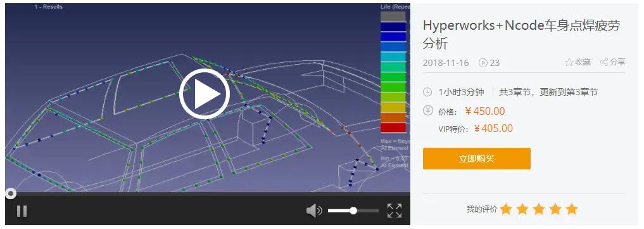Click the orange 立即购买 buy button
Viewport: 644px width, 229px height.
click(x=476, y=159)
